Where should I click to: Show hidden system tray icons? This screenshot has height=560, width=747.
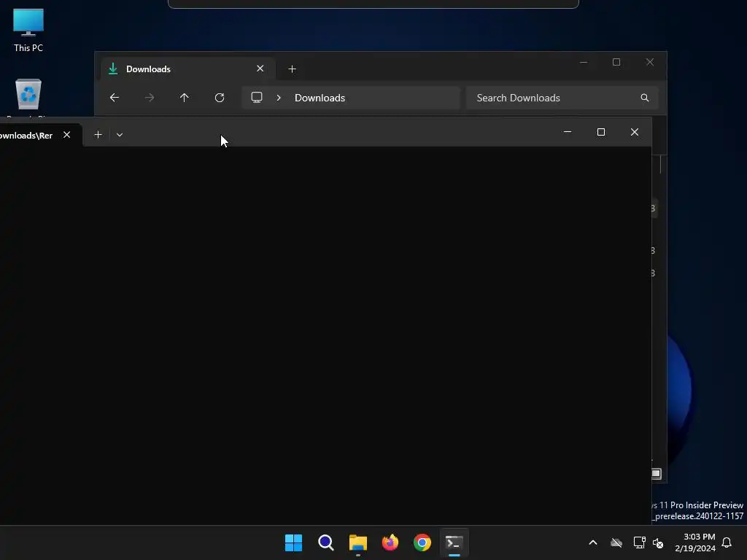click(x=593, y=542)
